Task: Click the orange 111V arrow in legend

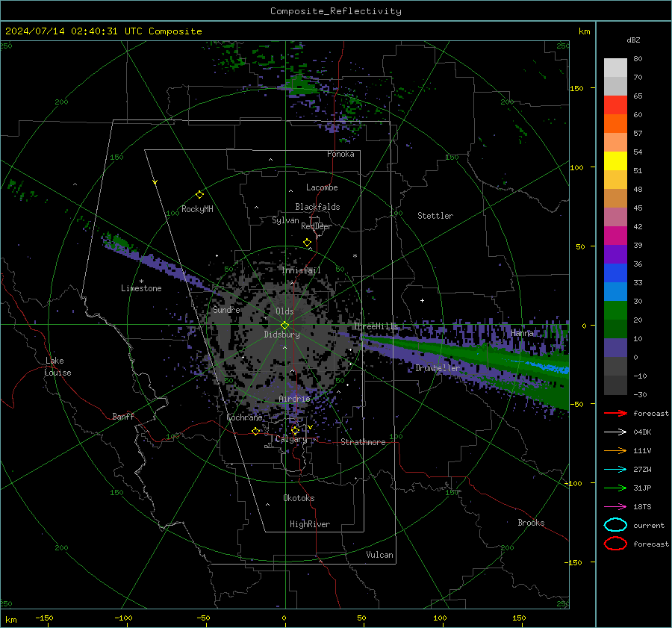Action: (x=615, y=450)
